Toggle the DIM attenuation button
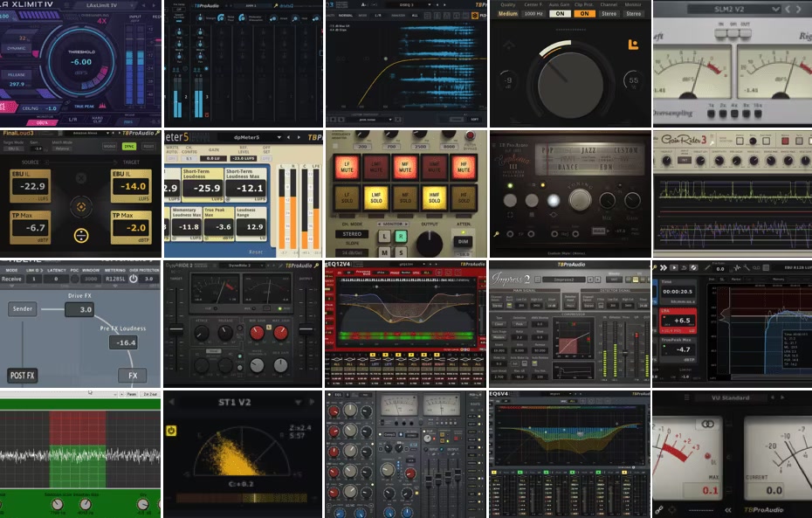The image size is (812, 518). click(463, 241)
